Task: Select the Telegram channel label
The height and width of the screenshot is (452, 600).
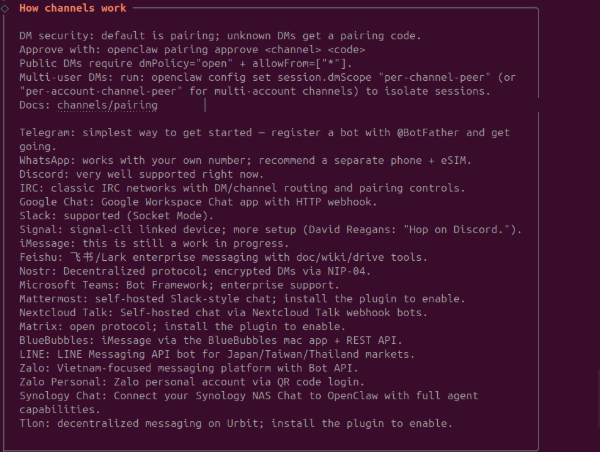Action: pos(46,132)
